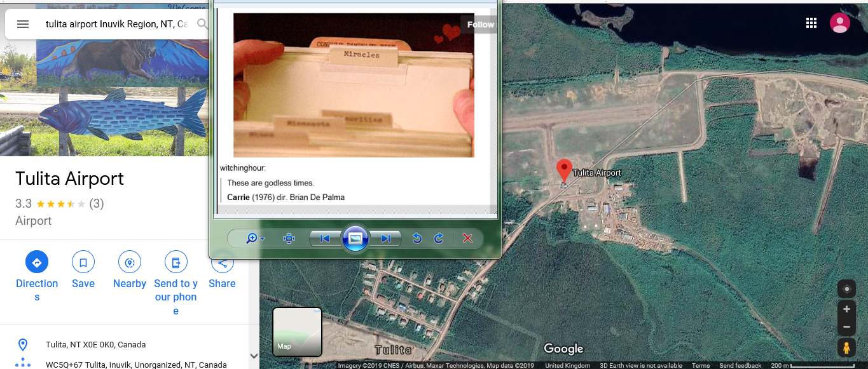Open the (3) reviews link
Viewport: 868px width, 369px height.
pos(97,204)
